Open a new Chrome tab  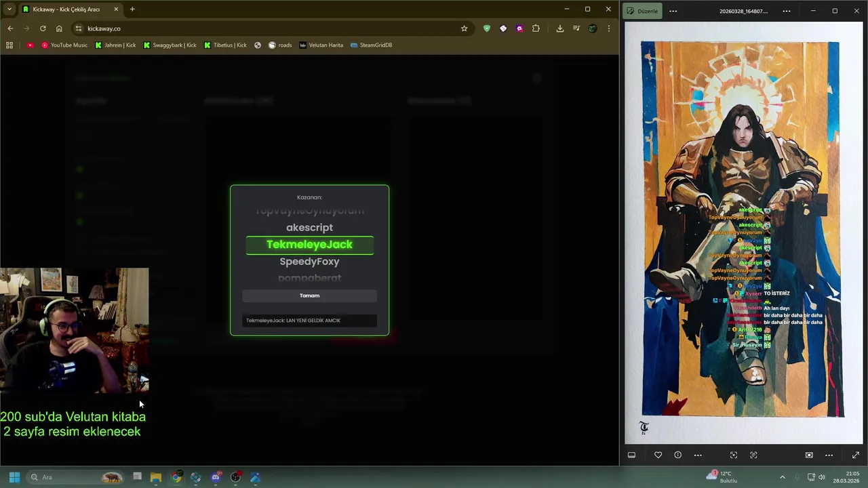click(132, 9)
